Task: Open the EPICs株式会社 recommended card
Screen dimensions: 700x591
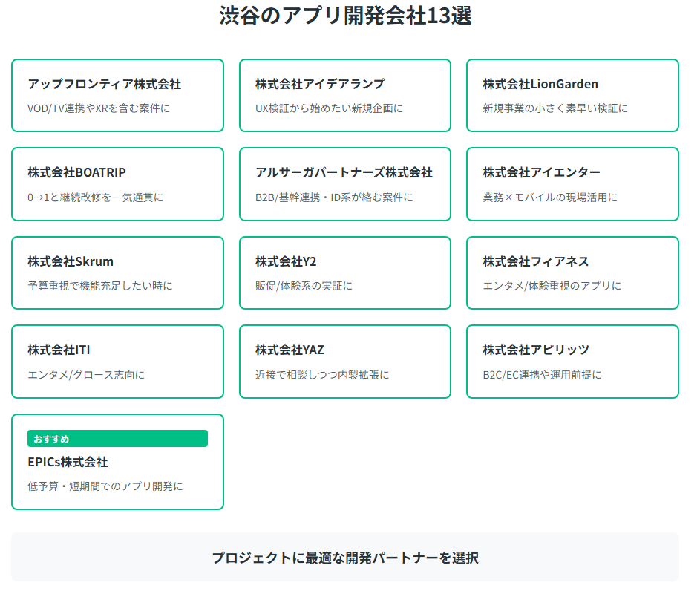Action: tap(117, 462)
